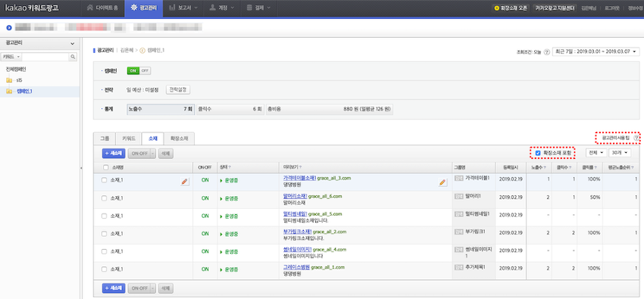Check the checkbox for the 멀티썸네일1 row

pyautogui.click(x=105, y=216)
